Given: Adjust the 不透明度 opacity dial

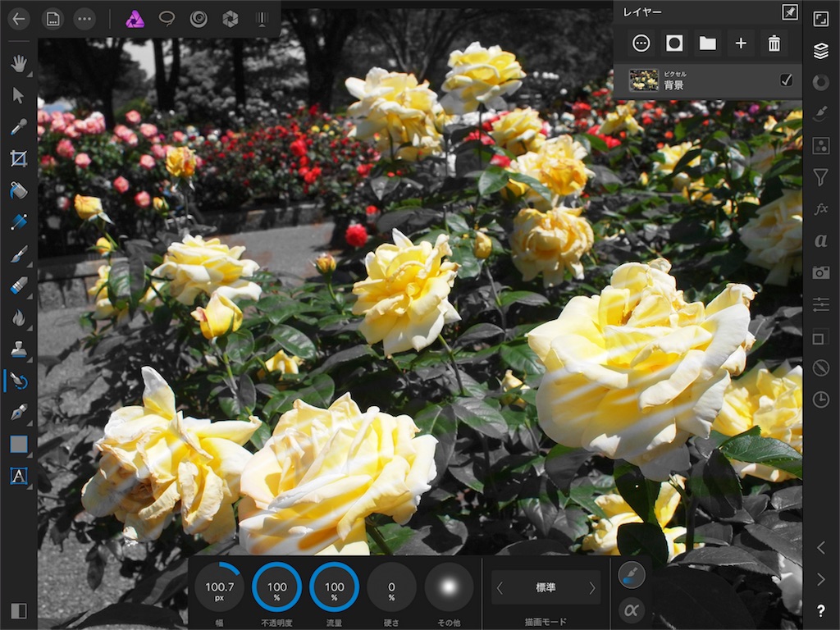Looking at the screenshot, I should click(x=276, y=587).
